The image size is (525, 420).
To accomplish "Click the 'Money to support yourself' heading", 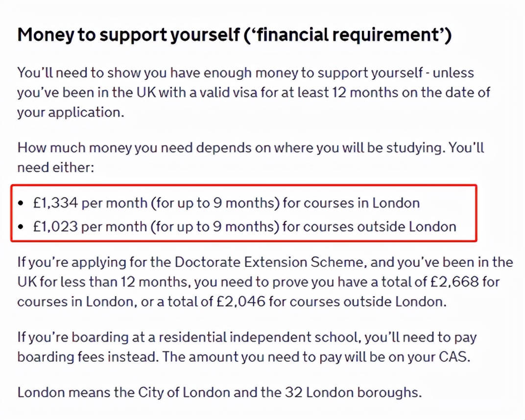I will coord(235,35).
